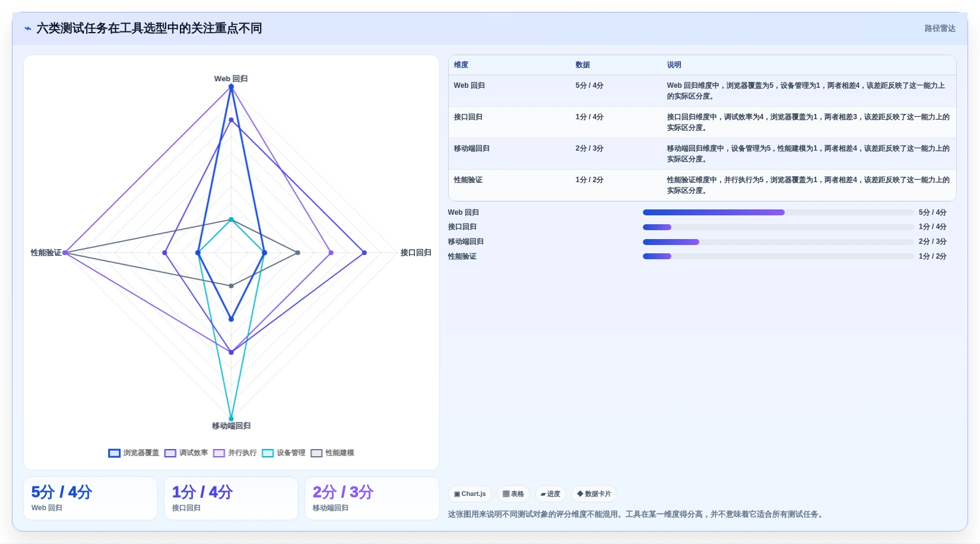Click the 接口回归 progress bar

pyautogui.click(x=778, y=227)
